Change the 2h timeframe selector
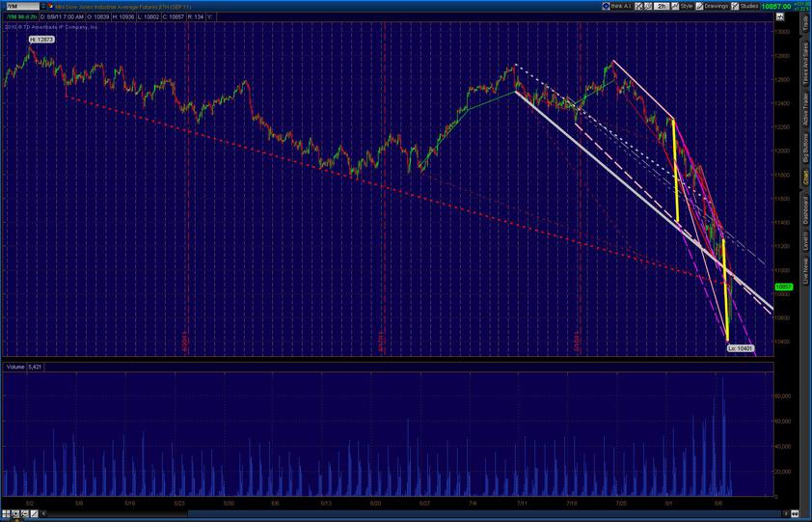This screenshot has width=812, height=522. coord(663,6)
